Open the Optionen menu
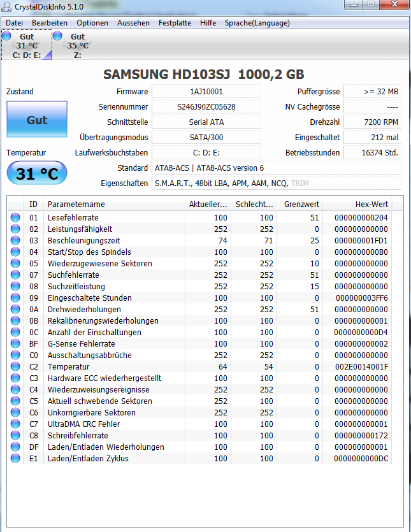The width and height of the screenshot is (411, 532). [92, 23]
